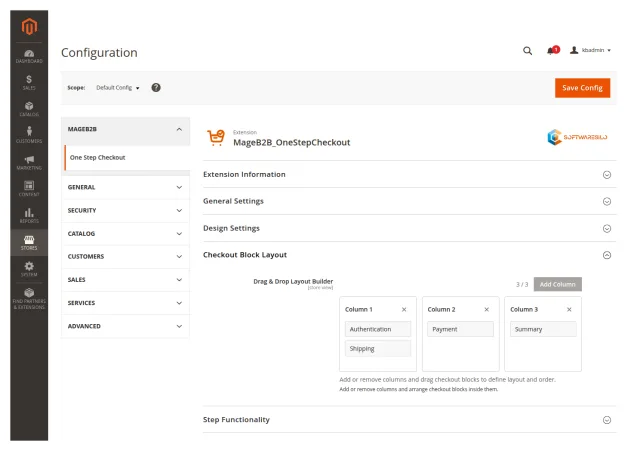Open the System sidebar icon
Viewport: 640px width, 451px height.
(x=29, y=269)
